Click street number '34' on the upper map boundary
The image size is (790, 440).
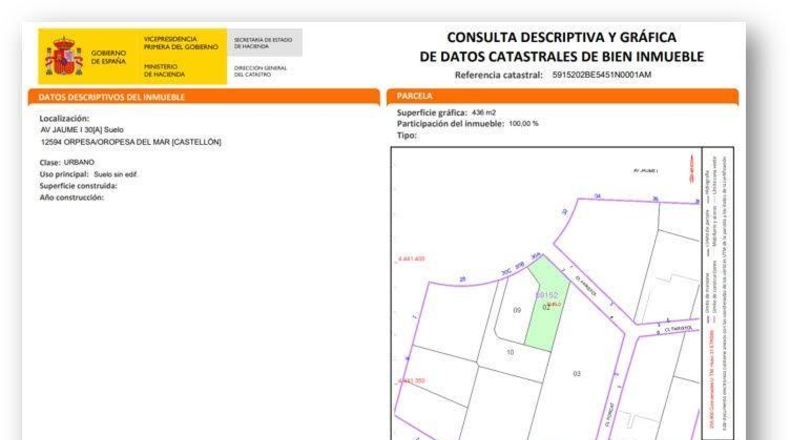(x=598, y=196)
